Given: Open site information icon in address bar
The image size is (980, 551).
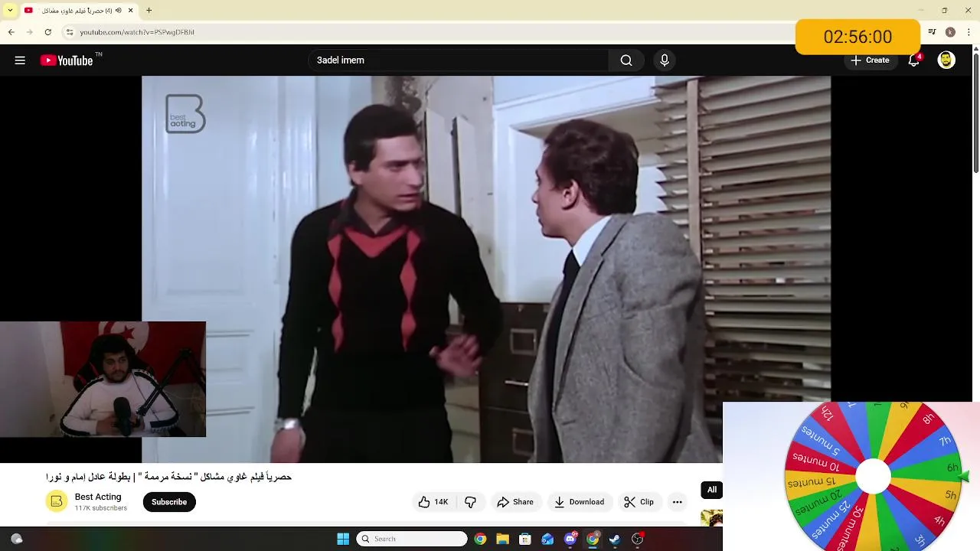Looking at the screenshot, I should (x=70, y=32).
